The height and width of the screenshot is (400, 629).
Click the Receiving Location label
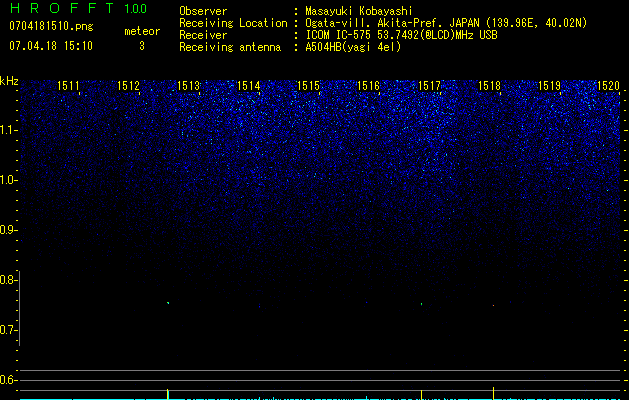click(233, 23)
